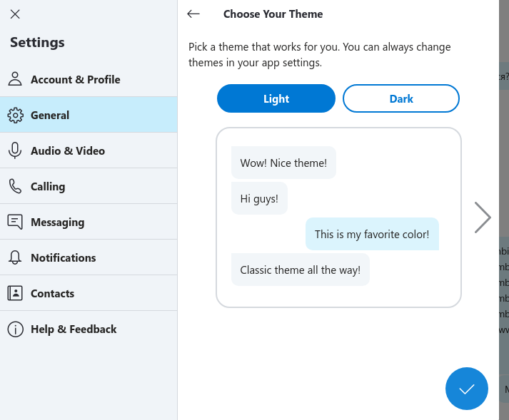Click the Audio & Video microphone icon
The height and width of the screenshot is (420, 509).
15,150
